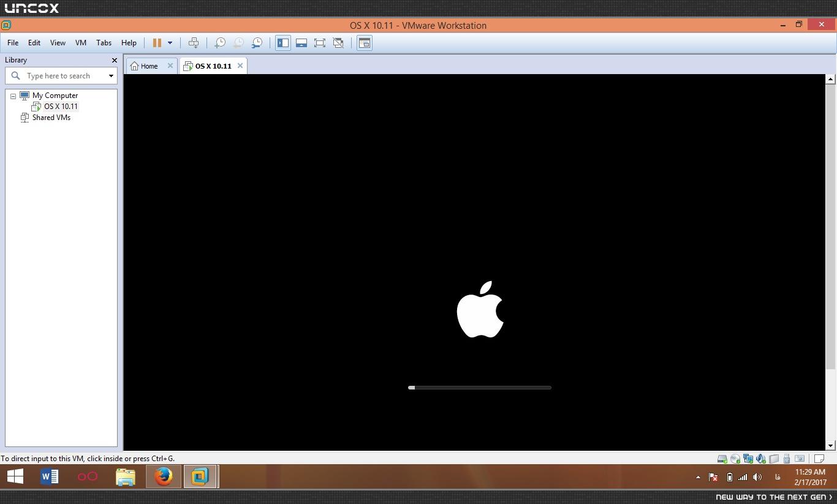Click the network adapter status icon

(x=748, y=459)
